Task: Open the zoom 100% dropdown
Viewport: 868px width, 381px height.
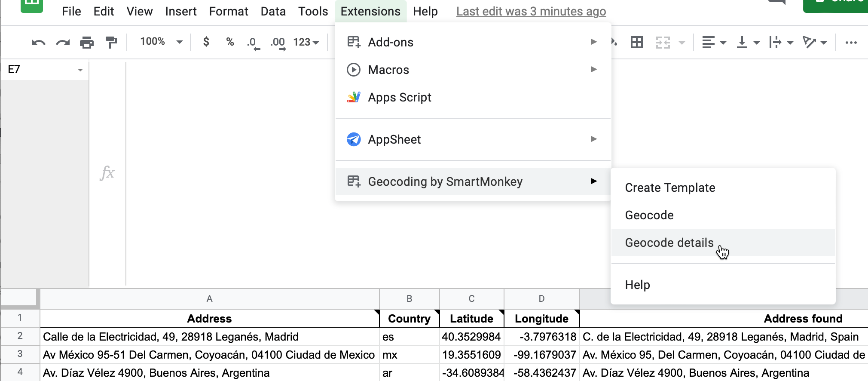Action: [162, 42]
